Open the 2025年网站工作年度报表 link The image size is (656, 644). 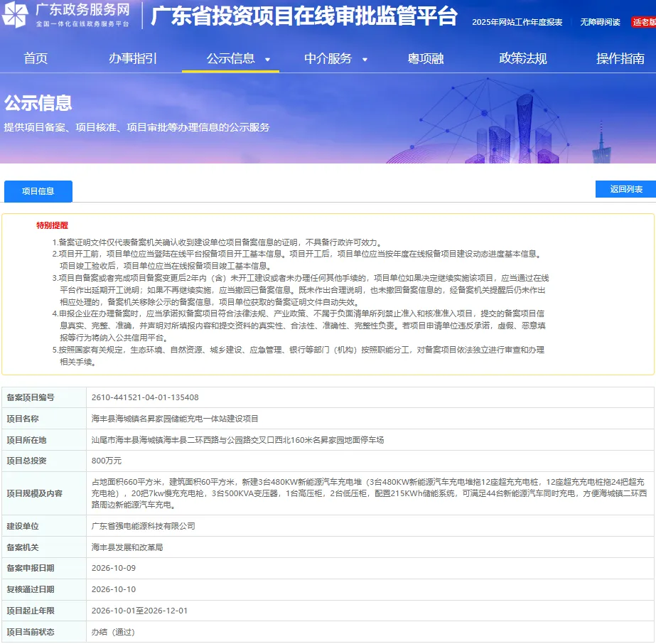point(517,22)
